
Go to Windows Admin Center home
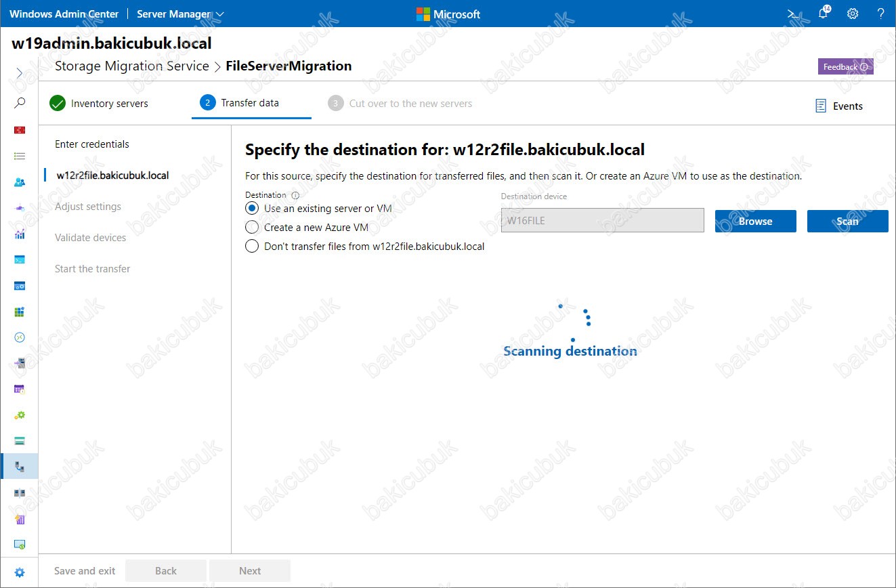(64, 14)
